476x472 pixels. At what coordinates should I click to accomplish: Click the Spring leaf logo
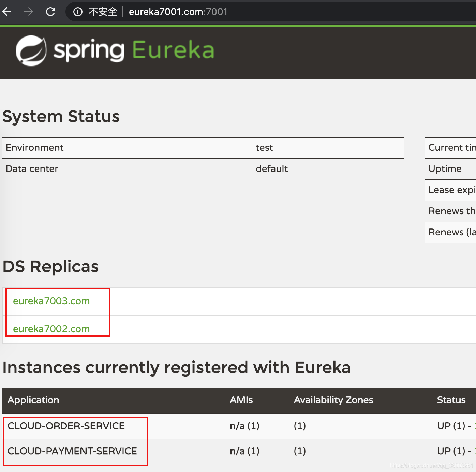(31, 51)
